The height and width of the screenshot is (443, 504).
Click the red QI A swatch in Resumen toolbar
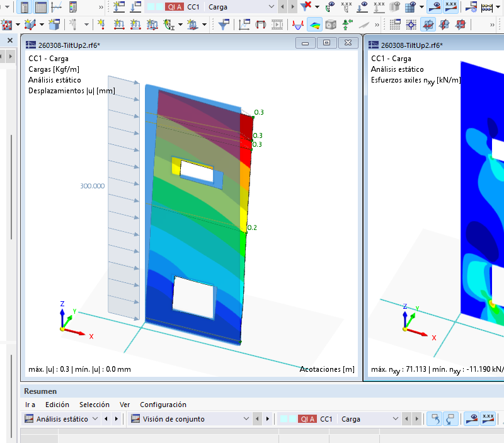pyautogui.click(x=307, y=419)
